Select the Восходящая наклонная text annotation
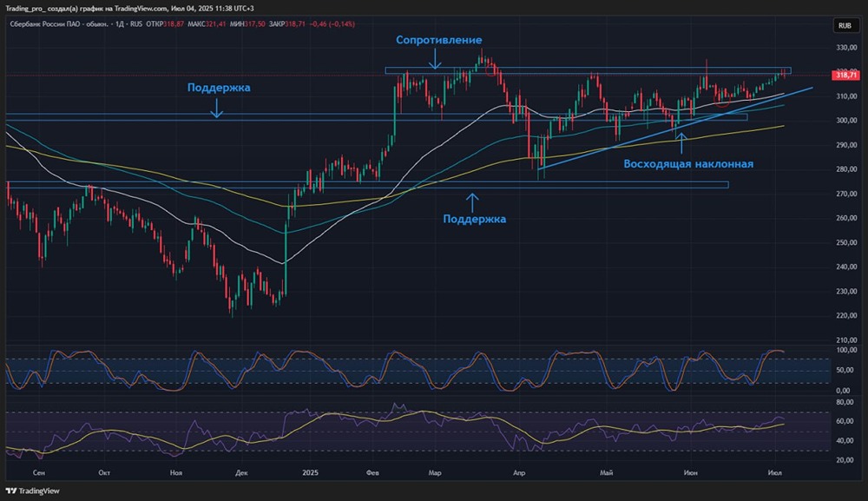Screen dimensions: 868x501 (688, 164)
